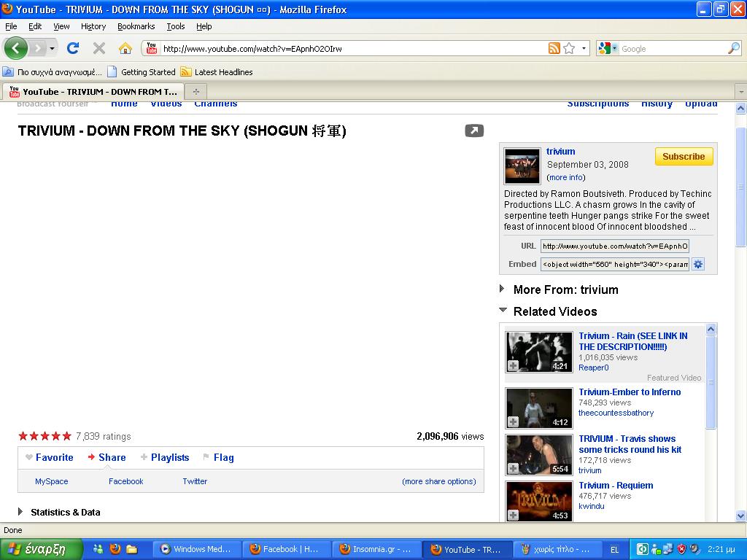This screenshot has height=560, width=747.
Task: Add video to Favorite
Action: (x=50, y=458)
